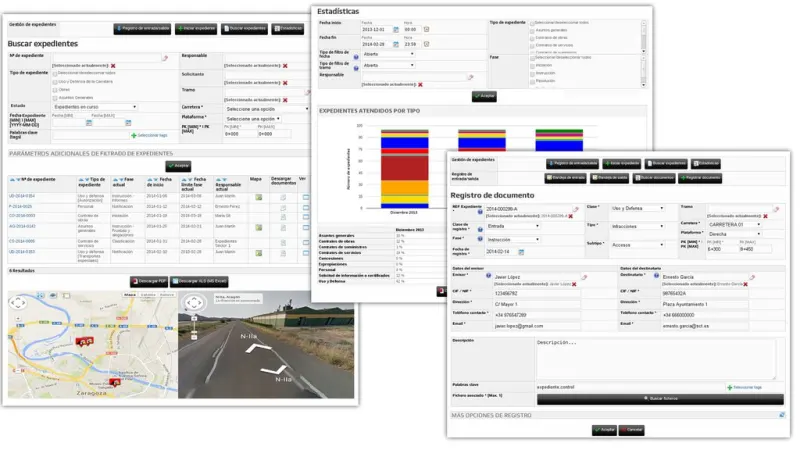Toggle select/deselect all in search Tipo de expediente

tap(55, 73)
